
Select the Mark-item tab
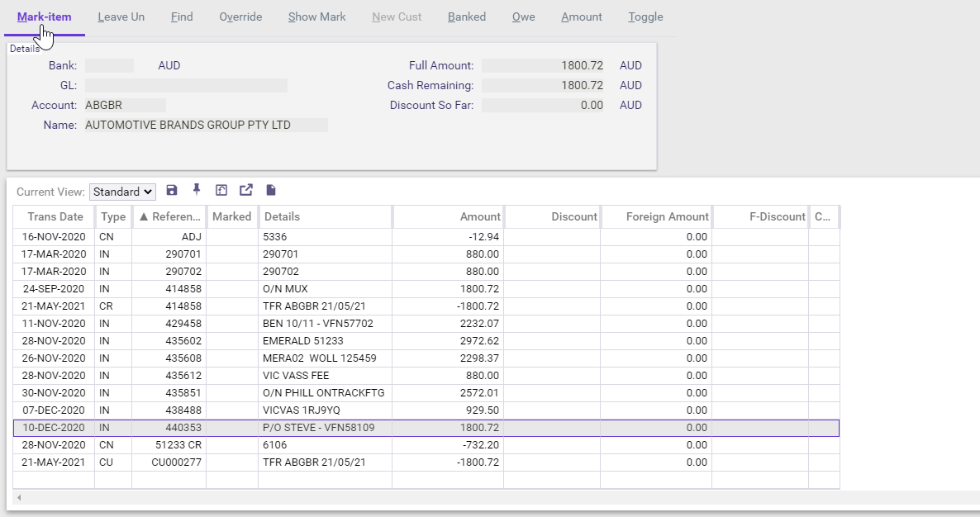click(45, 17)
